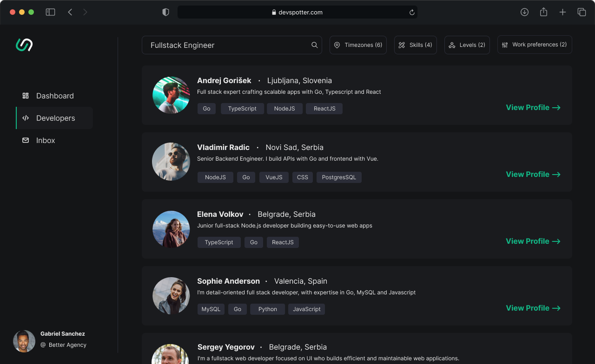Select the Python tag on Sophie's card
The width and height of the screenshot is (595, 364).
[x=268, y=309]
